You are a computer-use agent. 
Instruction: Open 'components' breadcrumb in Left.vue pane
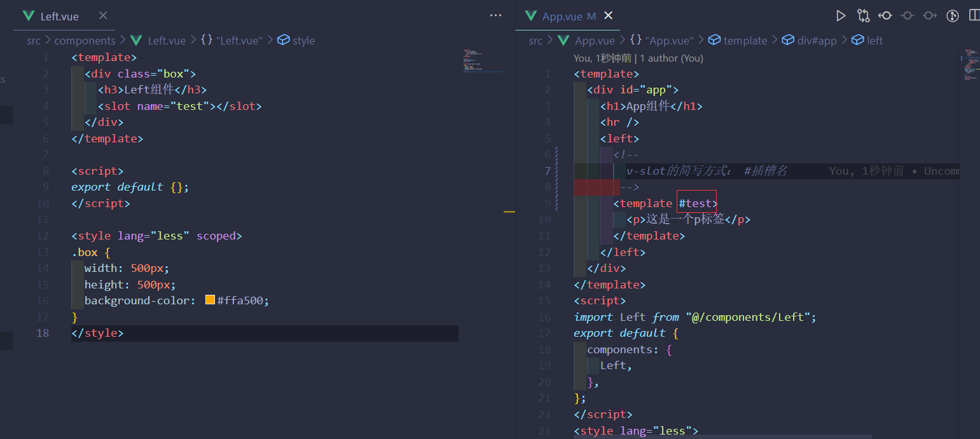(x=85, y=41)
